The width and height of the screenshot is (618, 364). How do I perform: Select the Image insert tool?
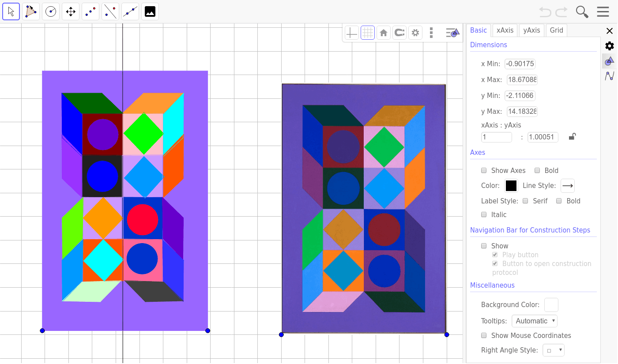point(150,11)
